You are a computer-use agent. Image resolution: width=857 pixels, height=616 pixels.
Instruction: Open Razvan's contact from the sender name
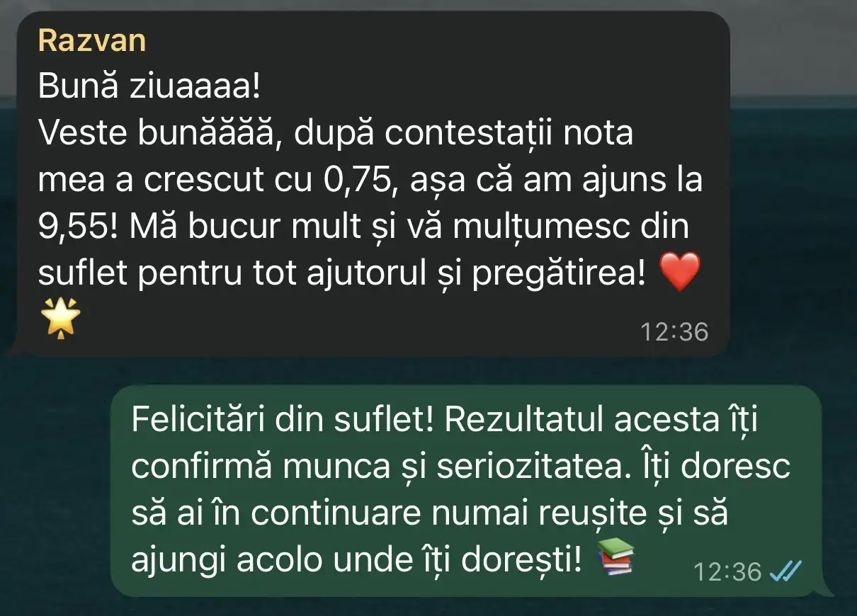click(x=92, y=40)
